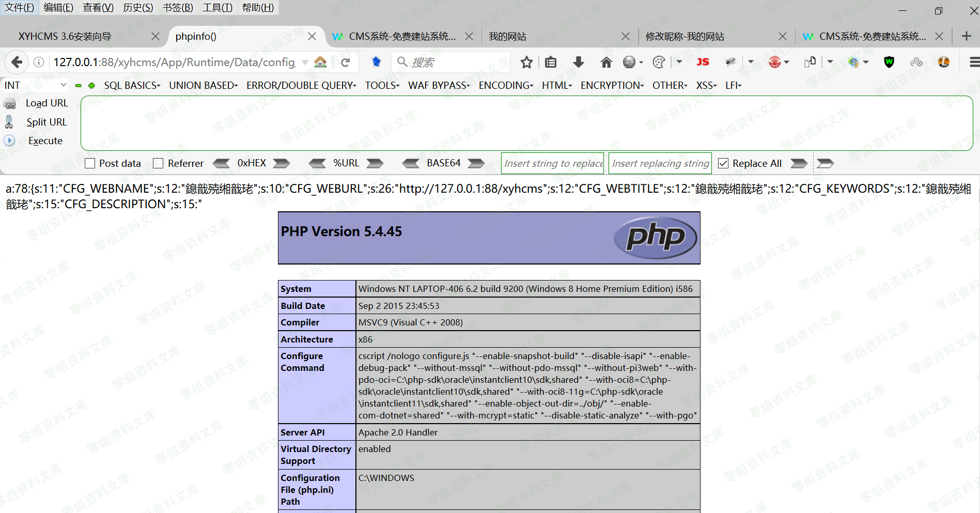Expand the XSS menu

[x=706, y=86]
